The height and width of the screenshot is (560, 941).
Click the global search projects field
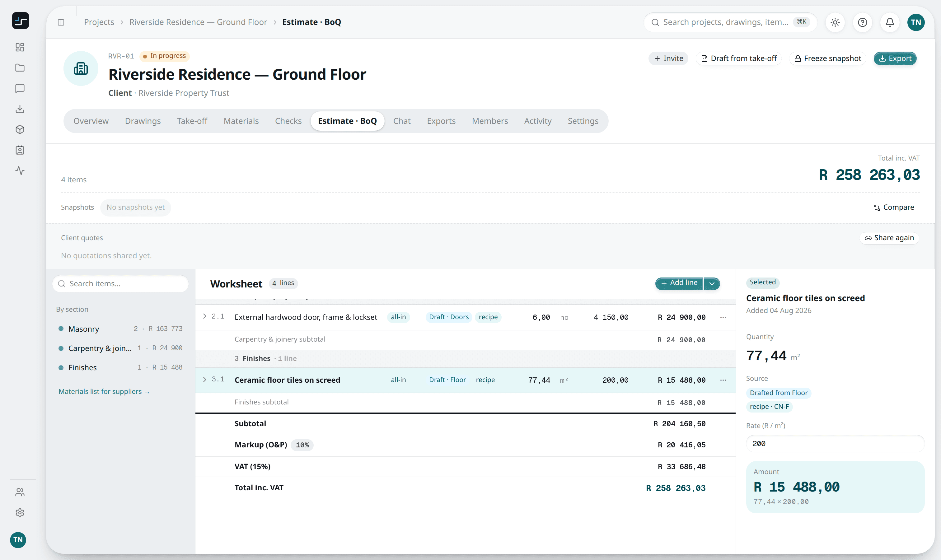730,22
